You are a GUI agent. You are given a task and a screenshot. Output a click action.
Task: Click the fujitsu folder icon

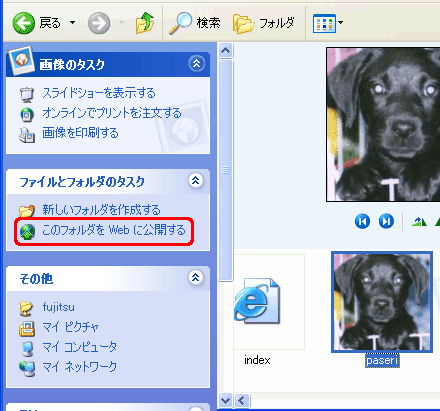[26, 308]
